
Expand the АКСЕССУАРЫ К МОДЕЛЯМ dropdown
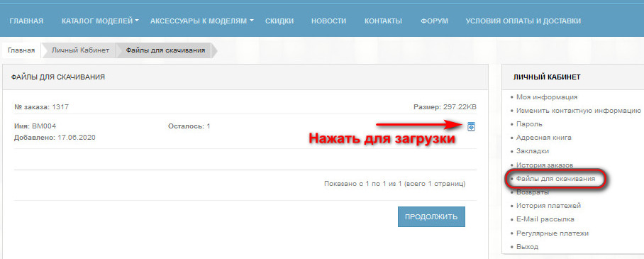coord(201,21)
